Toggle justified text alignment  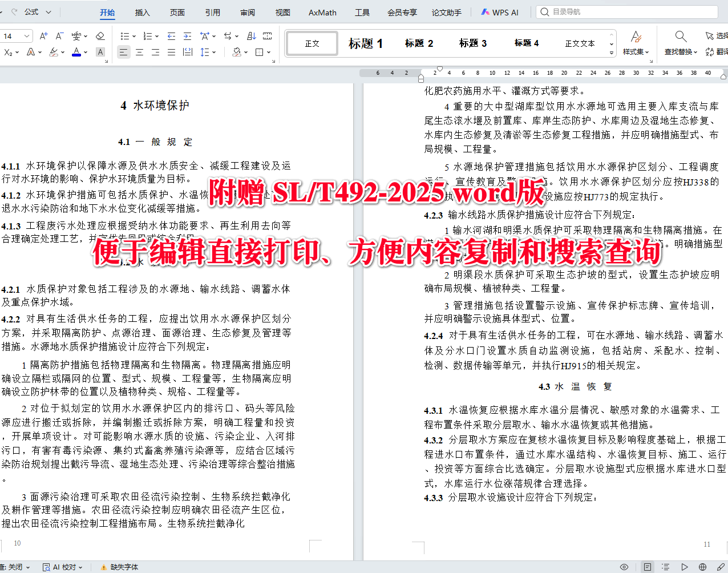pos(171,53)
